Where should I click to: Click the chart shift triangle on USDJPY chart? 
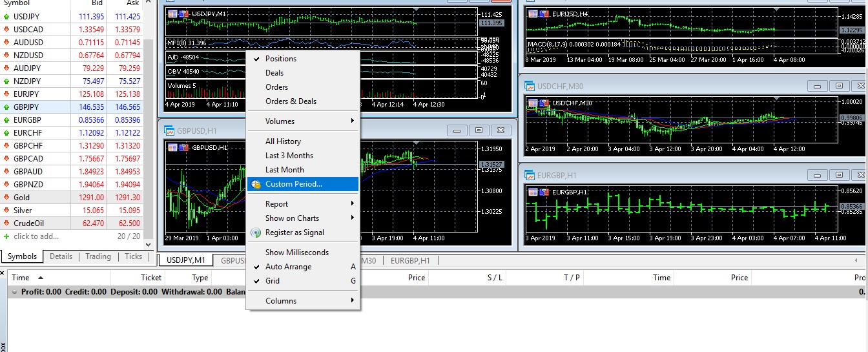click(415, 9)
